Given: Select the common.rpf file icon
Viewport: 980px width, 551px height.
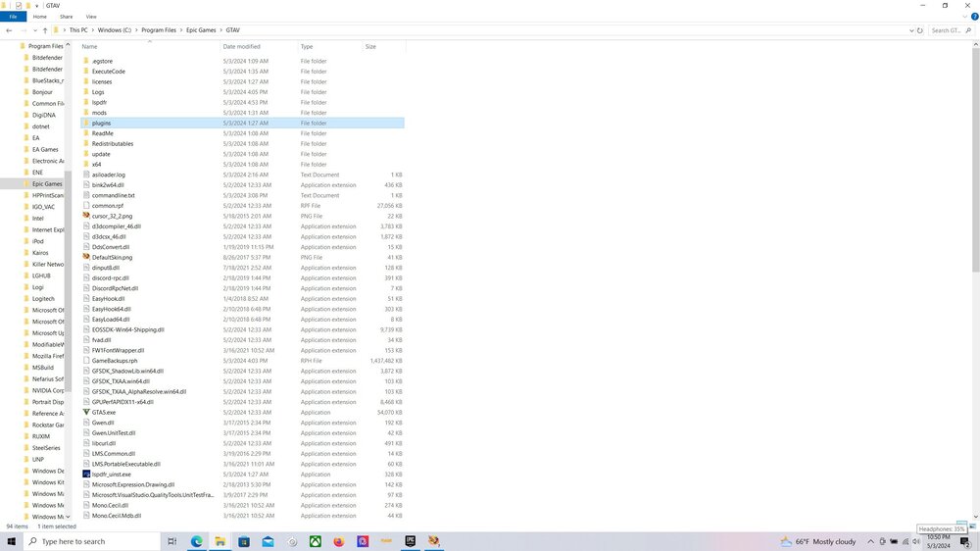Looking at the screenshot, I should tap(86, 205).
